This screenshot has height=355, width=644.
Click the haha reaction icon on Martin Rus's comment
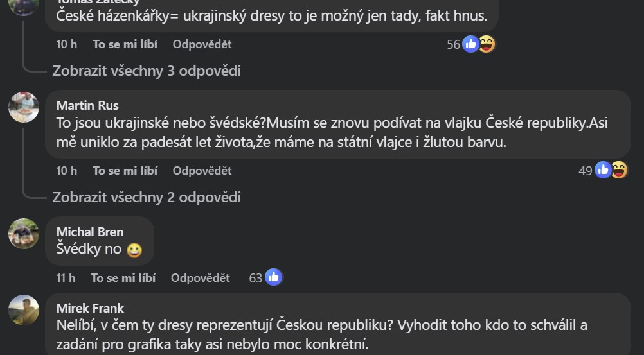click(619, 170)
